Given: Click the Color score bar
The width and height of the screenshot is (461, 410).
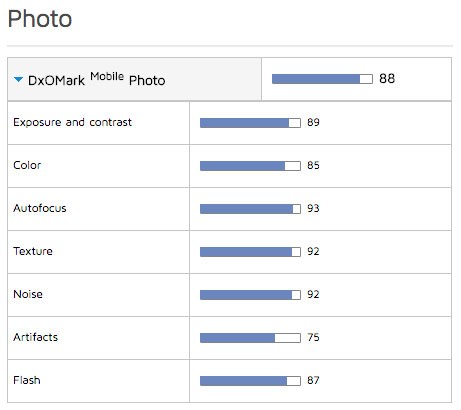Looking at the screenshot, I should tap(250, 166).
